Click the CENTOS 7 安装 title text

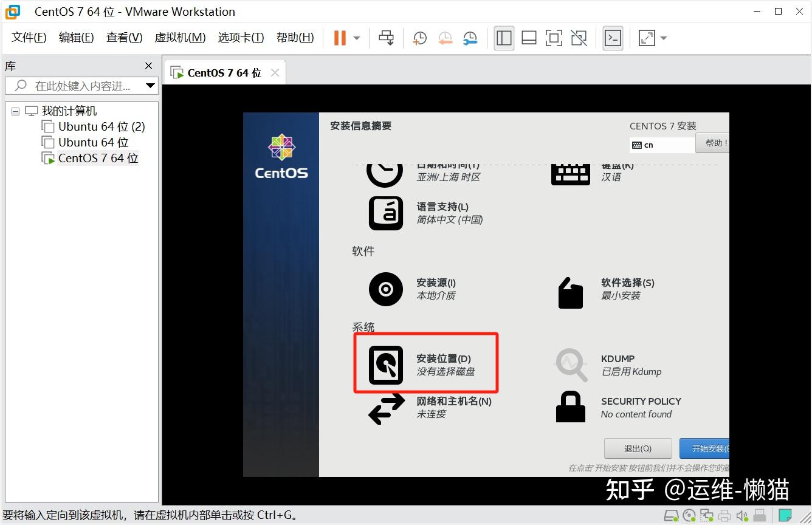pos(663,126)
